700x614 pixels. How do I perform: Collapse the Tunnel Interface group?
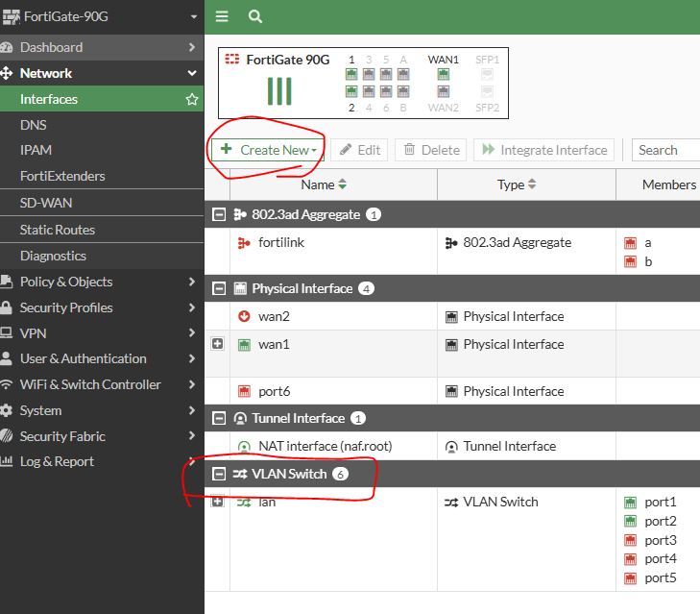click(x=219, y=418)
